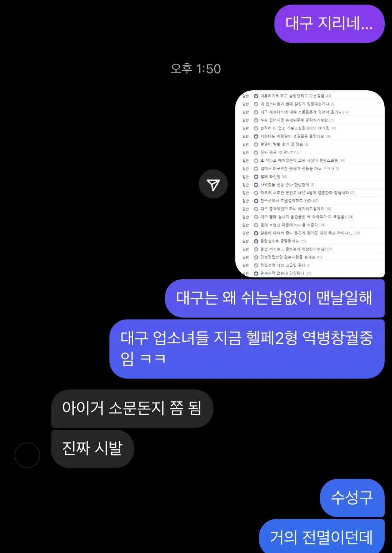Click '일반' tag of '만성전립선염' post
The image size is (392, 553).
pyautogui.click(x=245, y=257)
